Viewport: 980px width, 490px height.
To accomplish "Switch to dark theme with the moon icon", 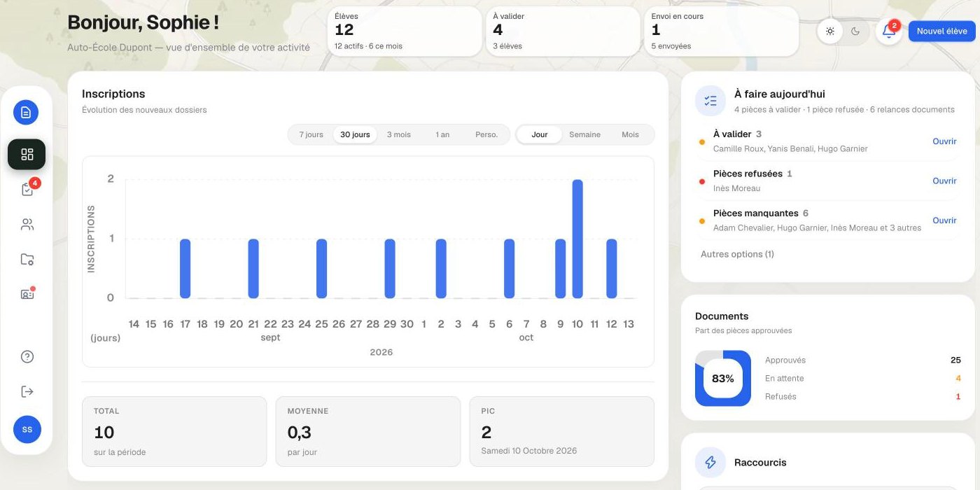I will pyautogui.click(x=855, y=31).
